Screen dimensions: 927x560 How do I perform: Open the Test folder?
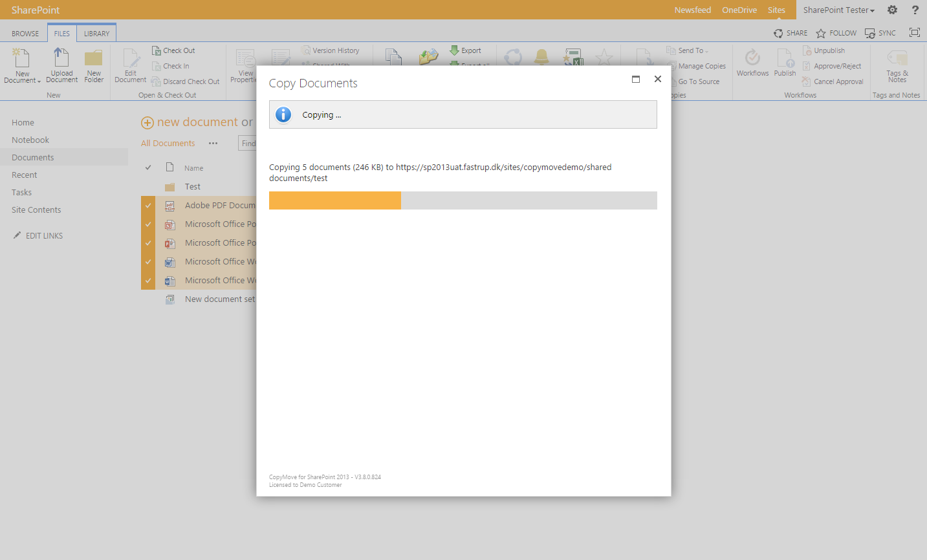click(x=192, y=186)
